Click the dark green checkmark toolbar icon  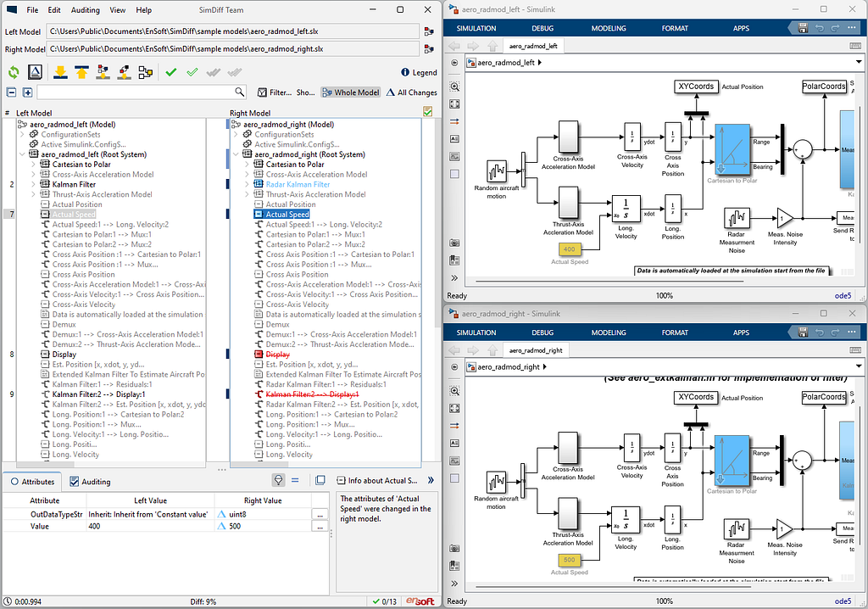click(171, 72)
